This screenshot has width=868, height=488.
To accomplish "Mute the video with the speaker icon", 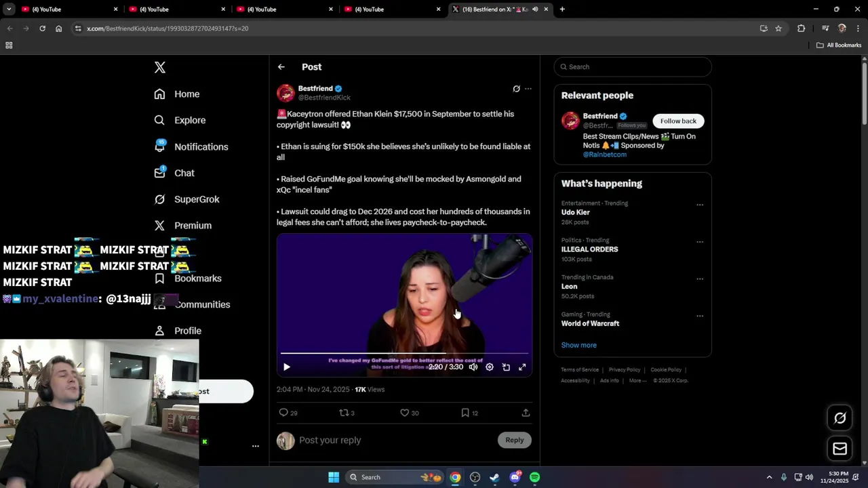I will point(473,367).
